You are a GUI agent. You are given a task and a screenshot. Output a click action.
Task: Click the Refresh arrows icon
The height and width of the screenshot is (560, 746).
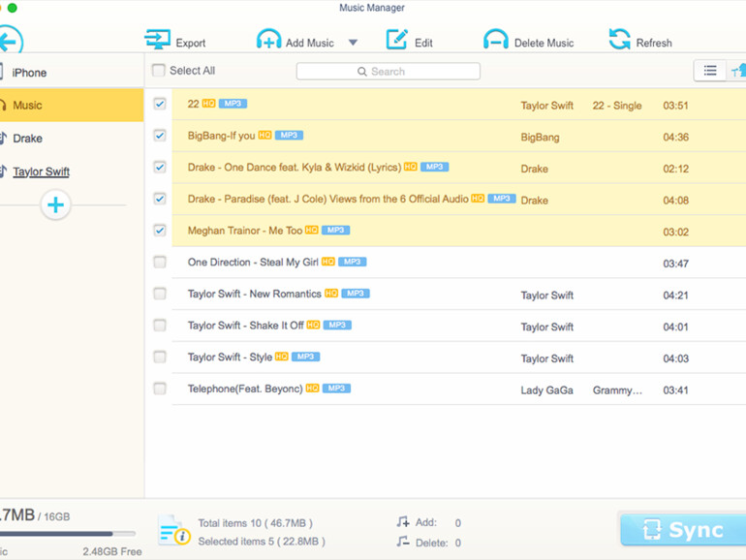pyautogui.click(x=619, y=40)
